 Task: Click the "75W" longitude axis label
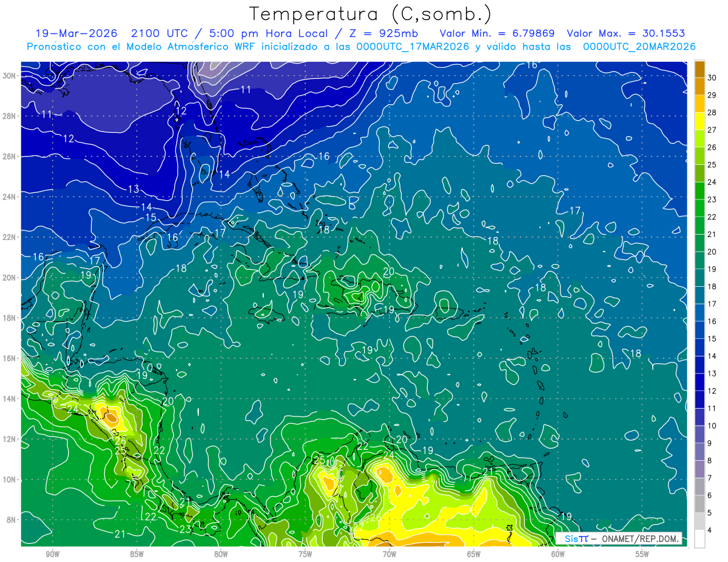305,554
